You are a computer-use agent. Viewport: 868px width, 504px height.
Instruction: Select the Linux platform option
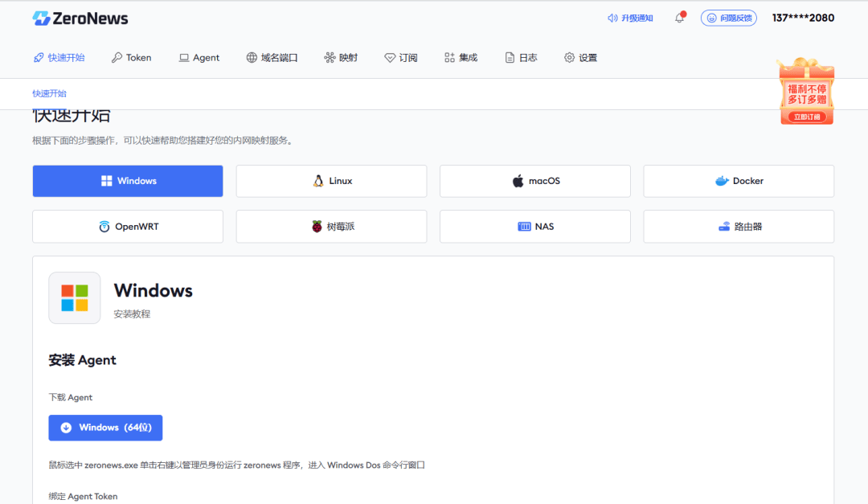point(332,181)
